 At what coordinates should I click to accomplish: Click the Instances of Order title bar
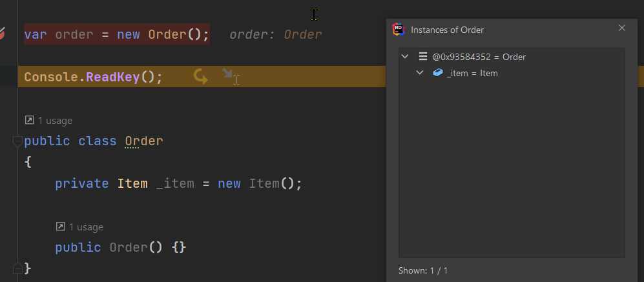[504, 30]
